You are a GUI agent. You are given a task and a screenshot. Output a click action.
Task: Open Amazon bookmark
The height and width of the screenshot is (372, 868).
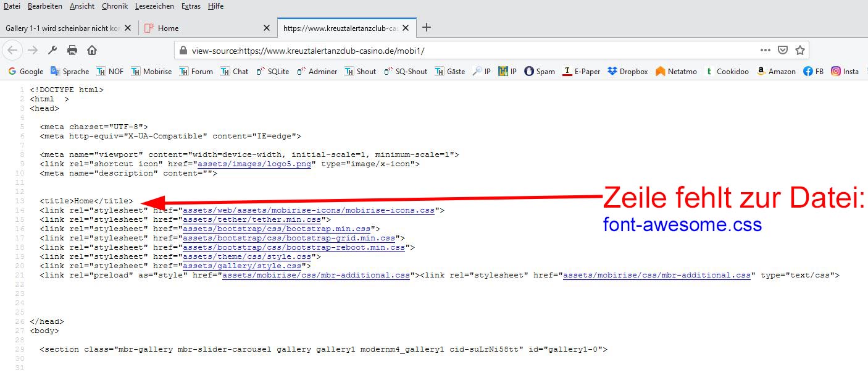click(776, 71)
